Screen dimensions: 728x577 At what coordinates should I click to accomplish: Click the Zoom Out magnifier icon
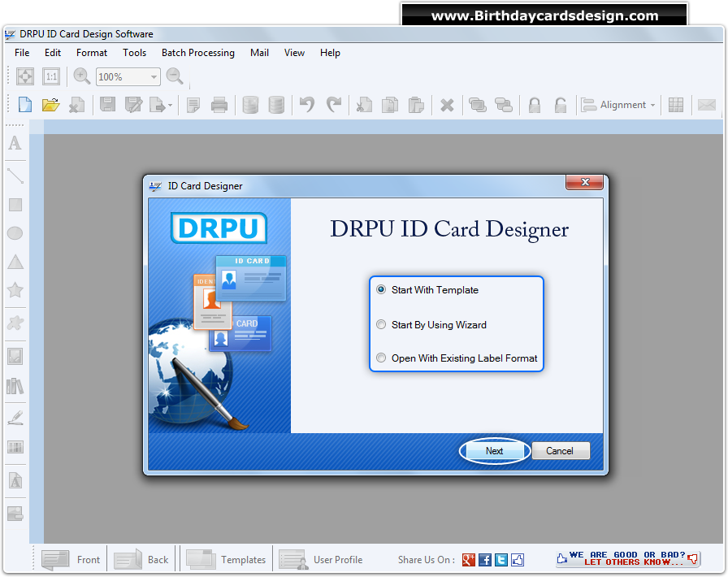pyautogui.click(x=175, y=76)
